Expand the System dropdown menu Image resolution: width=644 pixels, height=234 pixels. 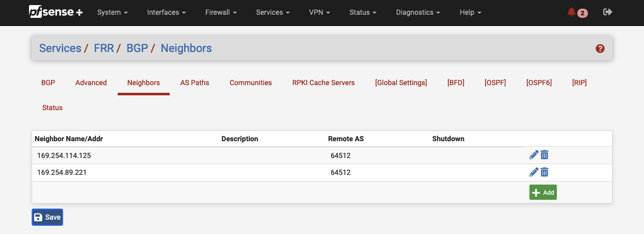[x=112, y=12]
